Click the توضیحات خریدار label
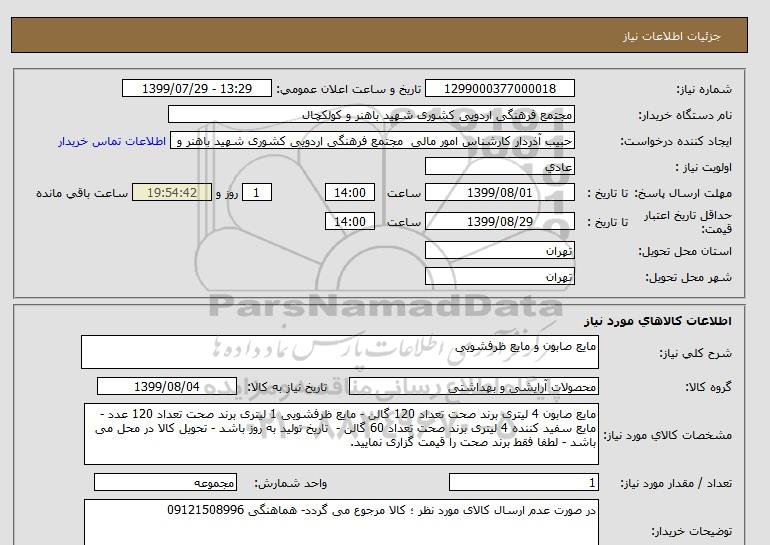Image resolution: width=770 pixels, height=545 pixels. tap(691, 531)
